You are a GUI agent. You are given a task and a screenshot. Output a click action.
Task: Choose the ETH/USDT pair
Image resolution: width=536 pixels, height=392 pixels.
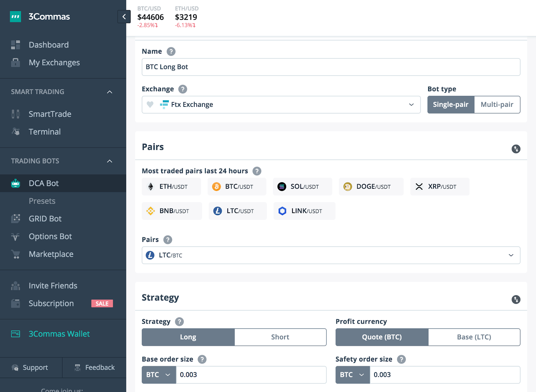(171, 187)
